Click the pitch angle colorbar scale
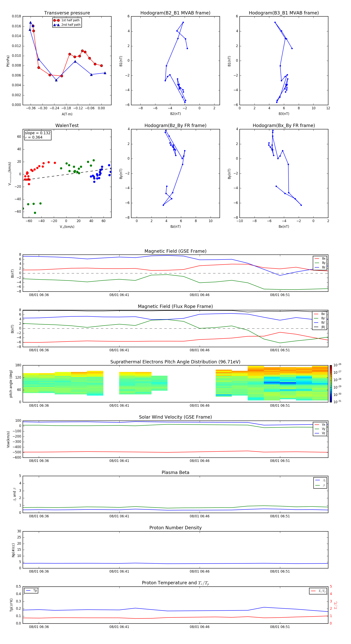 click(x=331, y=384)
